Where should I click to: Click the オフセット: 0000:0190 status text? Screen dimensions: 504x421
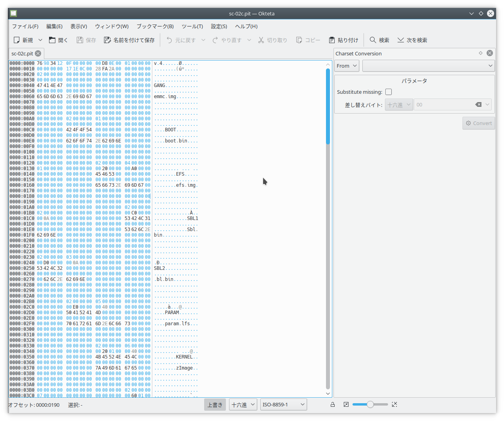pyautogui.click(x=34, y=405)
